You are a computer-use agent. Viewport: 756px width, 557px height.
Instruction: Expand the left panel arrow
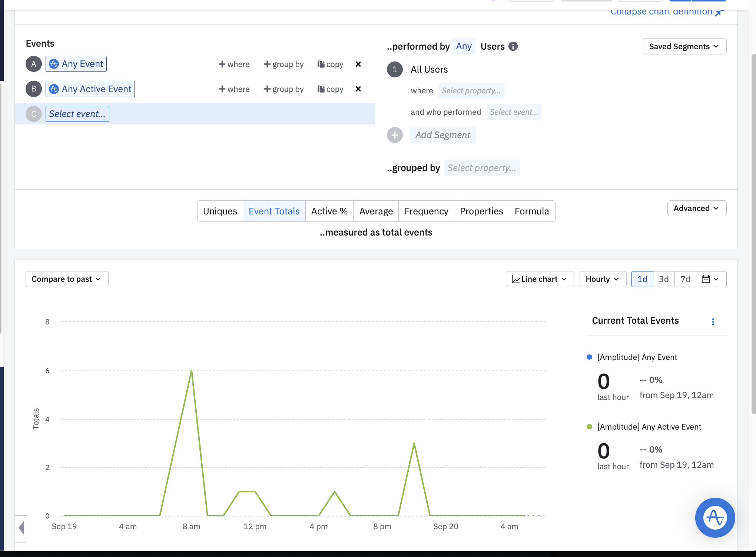pyautogui.click(x=21, y=528)
